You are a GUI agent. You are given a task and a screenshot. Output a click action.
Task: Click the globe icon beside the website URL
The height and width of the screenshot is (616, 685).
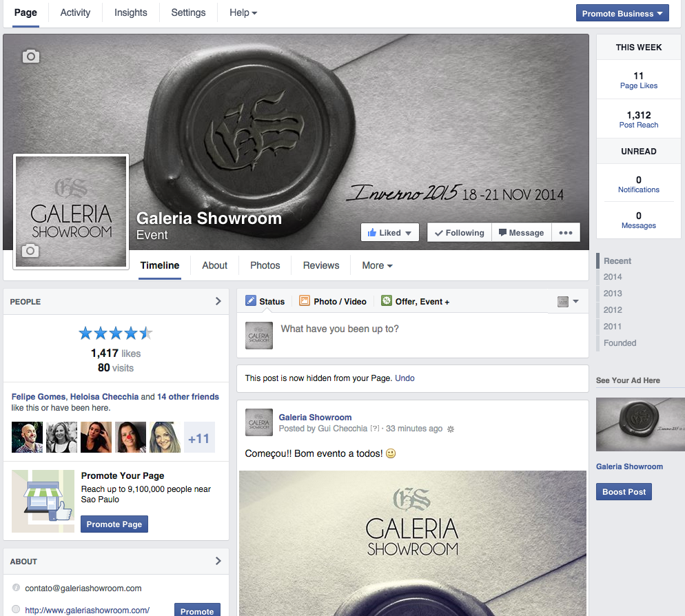(16, 609)
